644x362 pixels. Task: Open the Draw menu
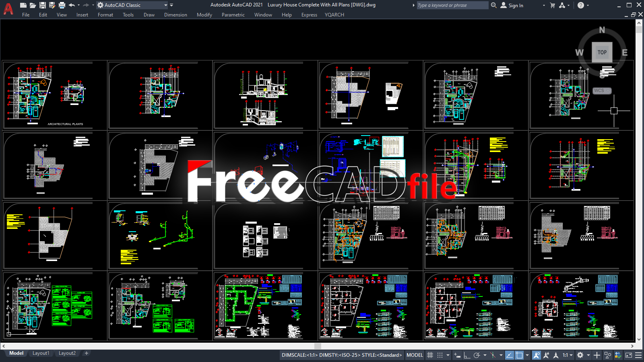(149, 15)
